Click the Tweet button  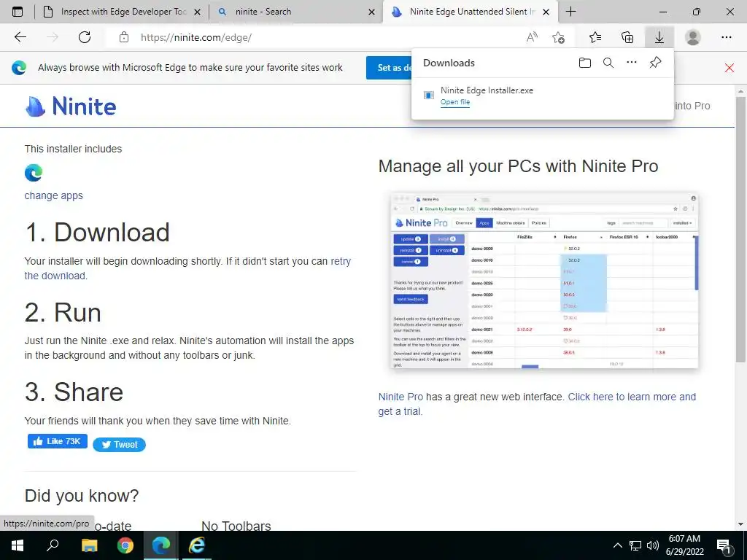pos(119,444)
